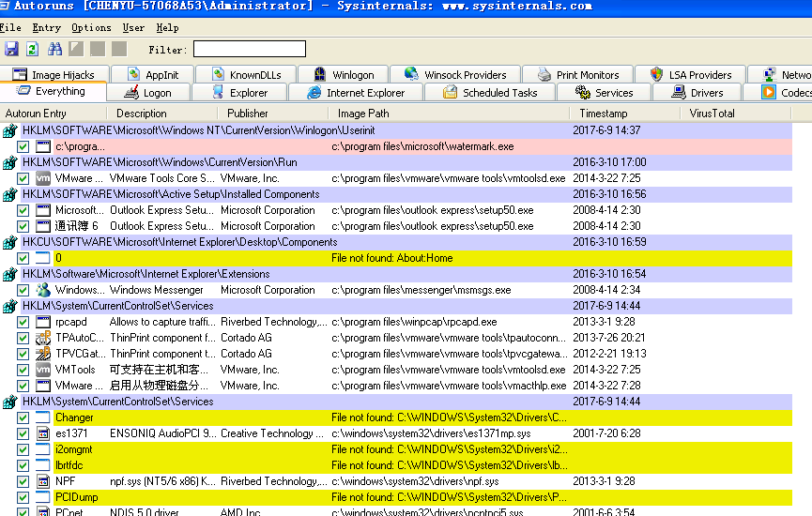This screenshot has width=812, height=516.
Task: Click the Windows Messenger entry icon
Action: click(43, 290)
